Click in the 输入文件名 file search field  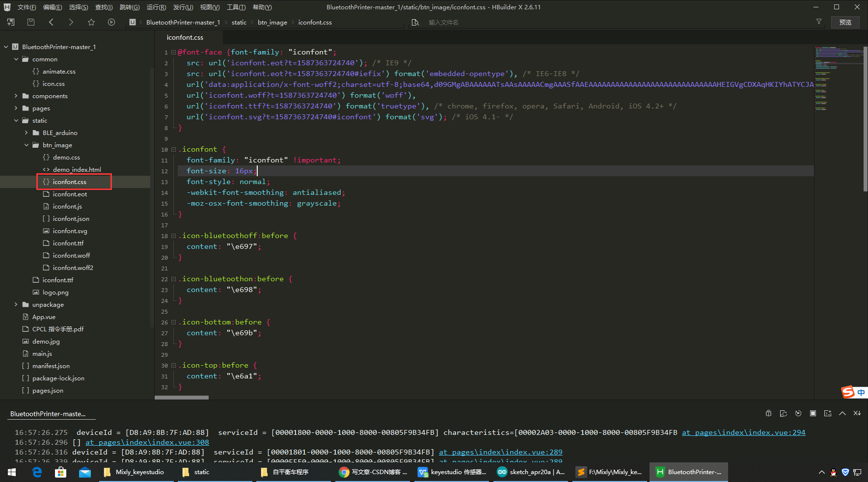point(614,22)
